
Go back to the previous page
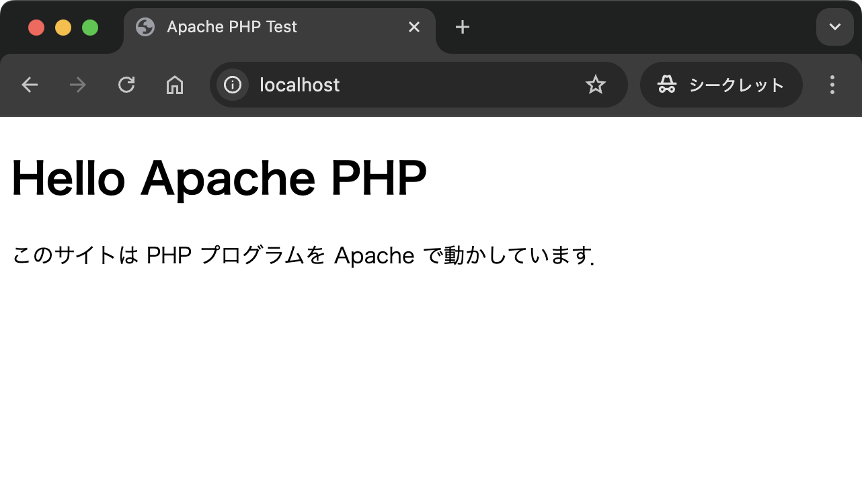pyautogui.click(x=30, y=85)
